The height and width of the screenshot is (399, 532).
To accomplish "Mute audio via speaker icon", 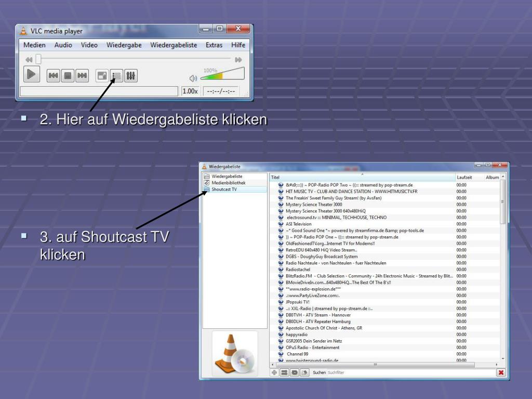I will pyautogui.click(x=193, y=78).
